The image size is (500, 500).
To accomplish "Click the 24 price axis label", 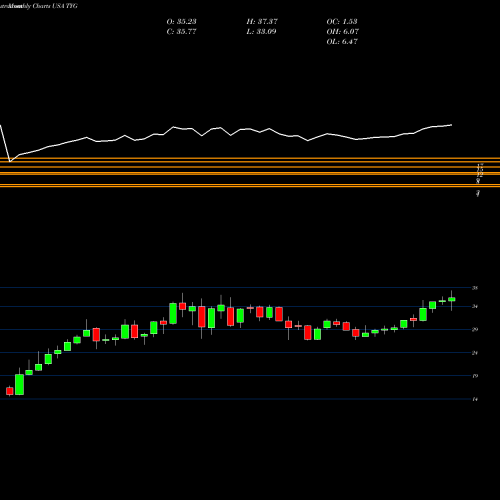I will tap(475, 353).
